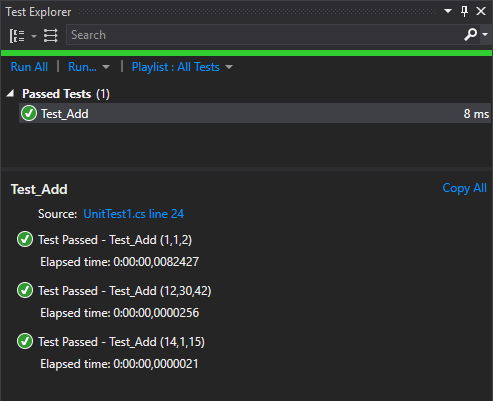Close the Test Explorer panel
Screen dimensions: 493x401
(x=481, y=11)
